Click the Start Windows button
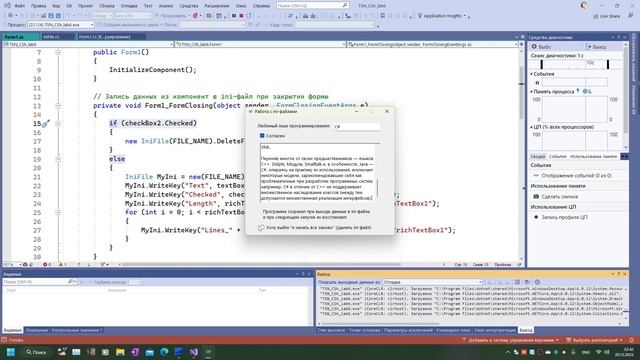Screen dimensions: 640x360 pyautogui.click(x=11, y=352)
